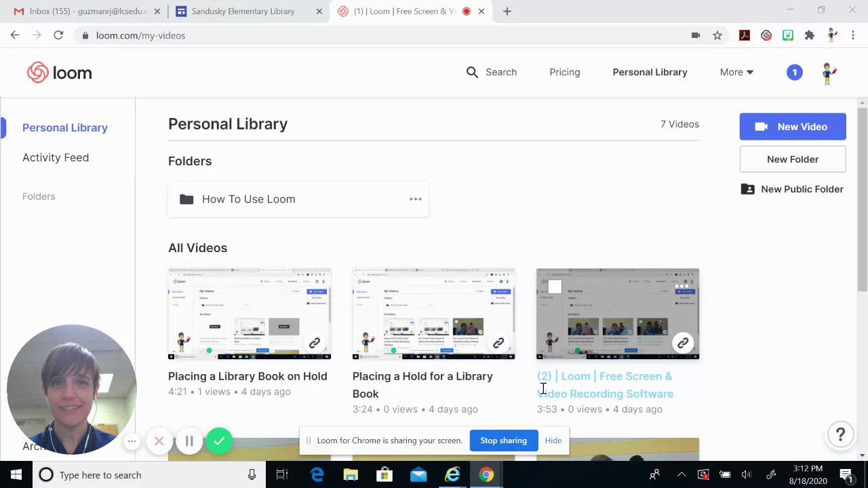
Task: Open the Chrome extensions puzzle icon
Action: 810,35
